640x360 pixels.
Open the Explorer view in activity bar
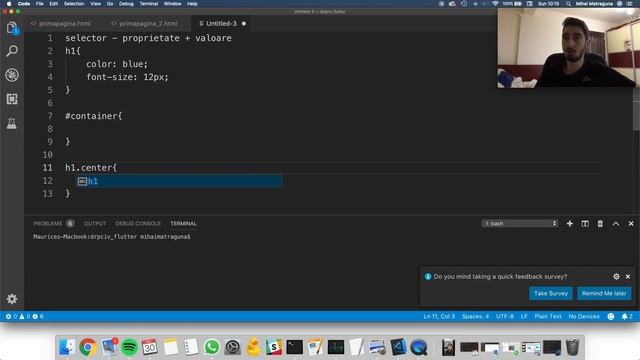[12, 28]
